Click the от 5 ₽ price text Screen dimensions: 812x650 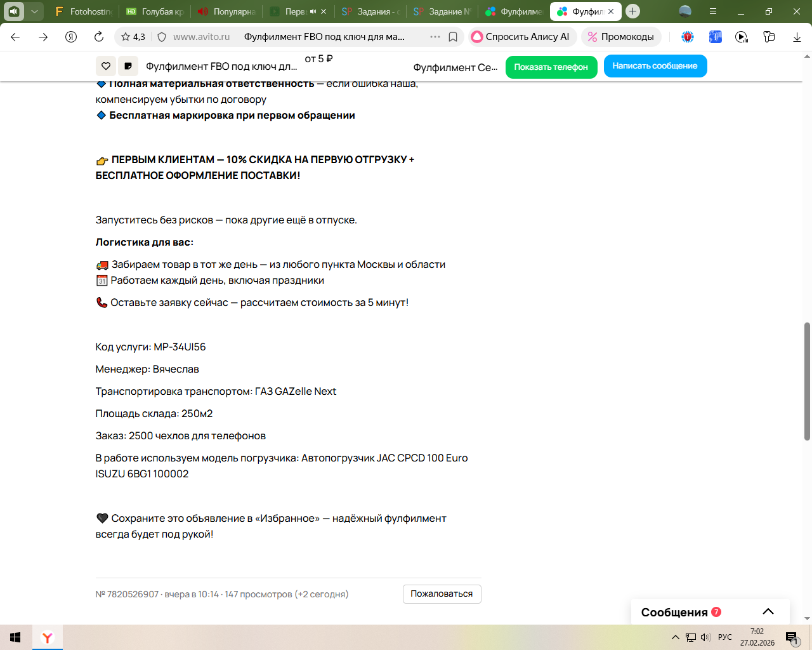pyautogui.click(x=319, y=59)
